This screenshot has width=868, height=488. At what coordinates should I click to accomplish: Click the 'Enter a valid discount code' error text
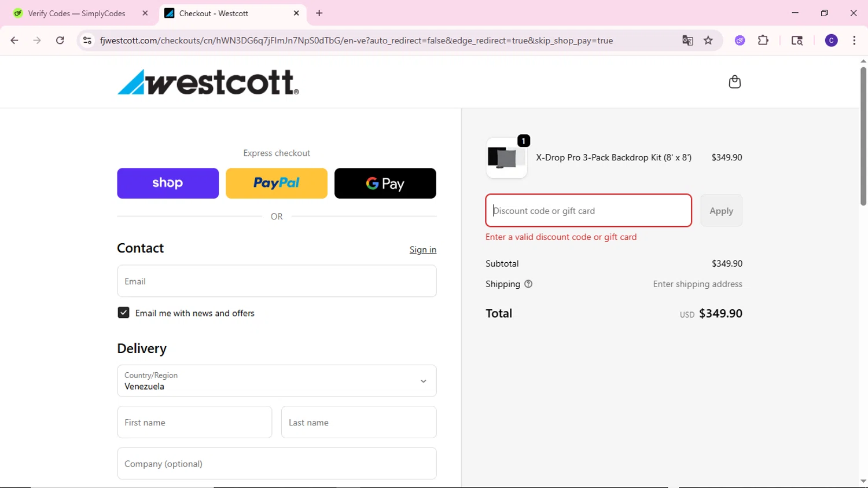561,237
